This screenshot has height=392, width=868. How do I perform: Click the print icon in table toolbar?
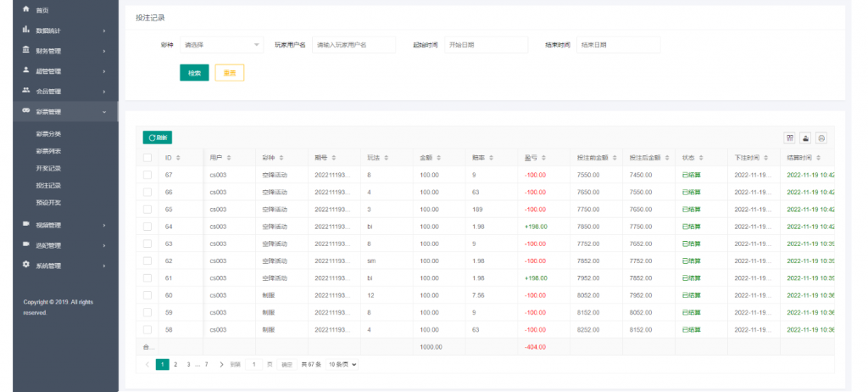click(x=821, y=137)
